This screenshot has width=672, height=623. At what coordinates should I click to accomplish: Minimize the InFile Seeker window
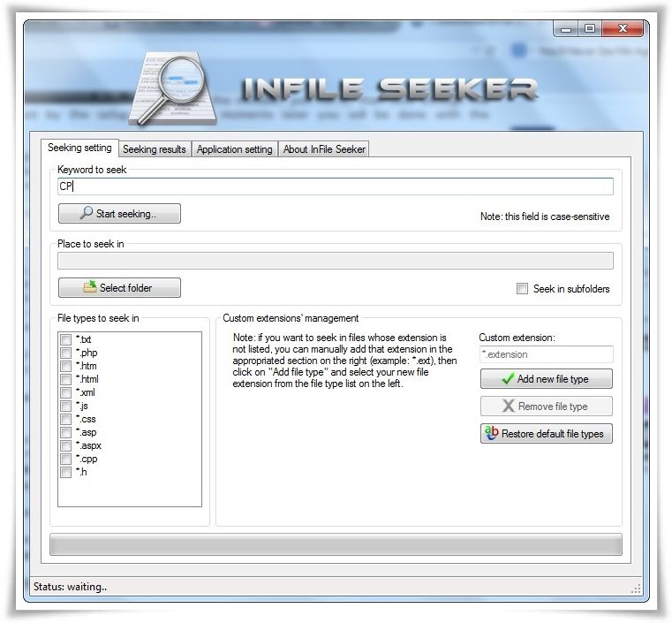[x=566, y=29]
